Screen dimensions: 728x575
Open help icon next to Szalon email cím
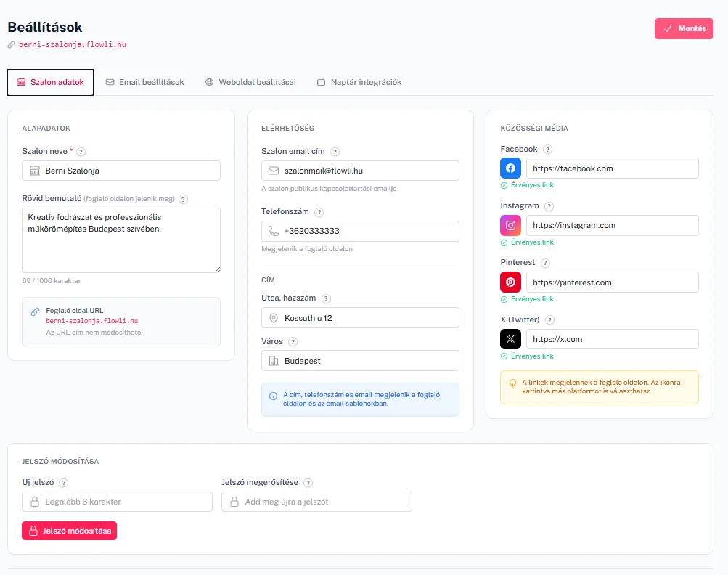click(335, 152)
